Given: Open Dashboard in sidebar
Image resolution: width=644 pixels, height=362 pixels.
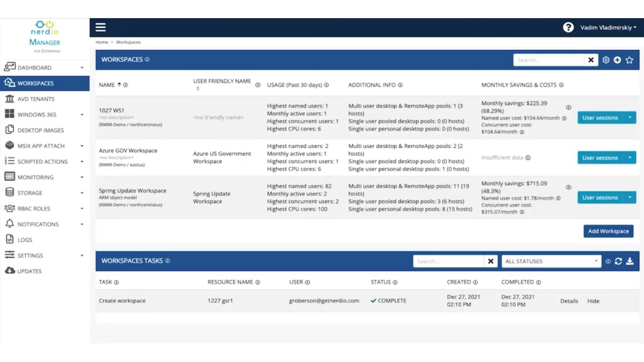Looking at the screenshot, I should tap(45, 67).
